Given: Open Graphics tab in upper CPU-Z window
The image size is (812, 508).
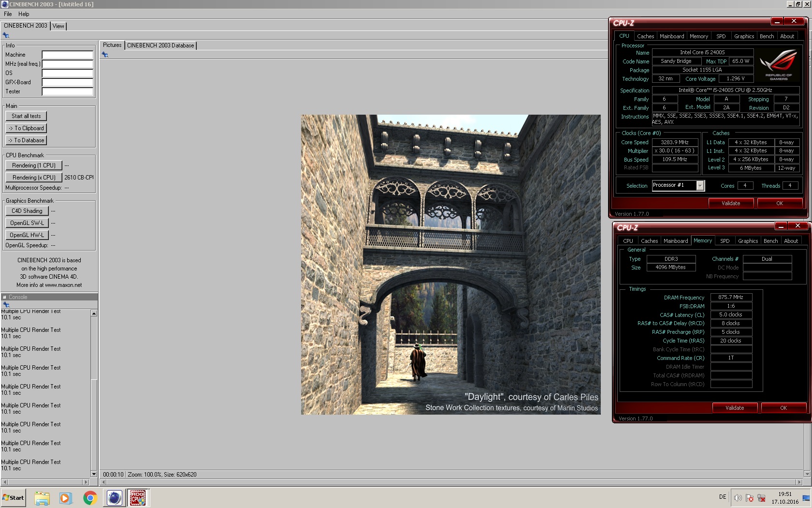Looking at the screenshot, I should click(x=744, y=36).
